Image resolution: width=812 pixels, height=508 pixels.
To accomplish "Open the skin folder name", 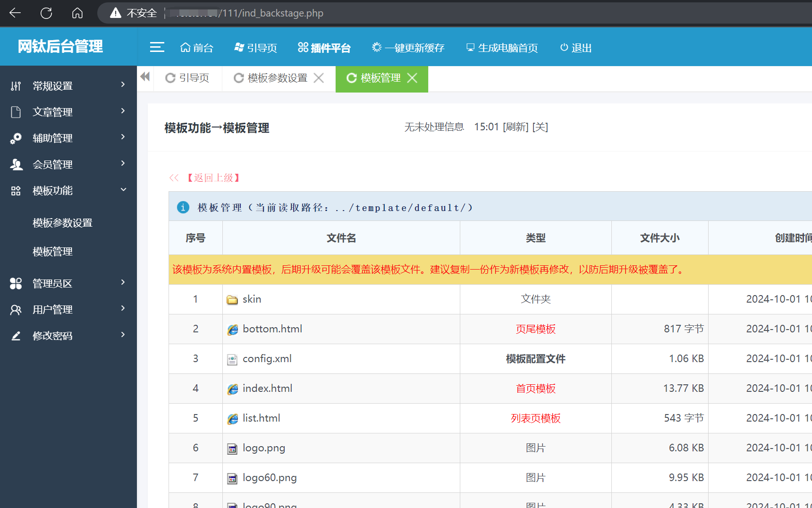I will point(252,299).
